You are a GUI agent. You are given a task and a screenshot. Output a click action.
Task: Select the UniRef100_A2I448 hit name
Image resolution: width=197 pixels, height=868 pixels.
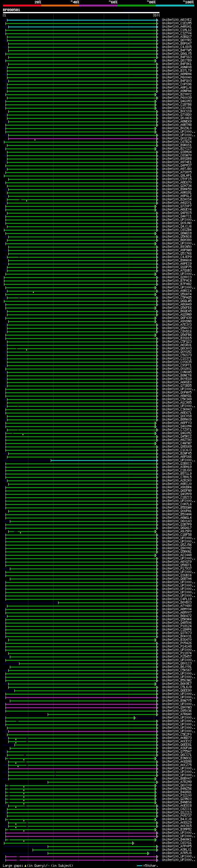tap(177, 555)
